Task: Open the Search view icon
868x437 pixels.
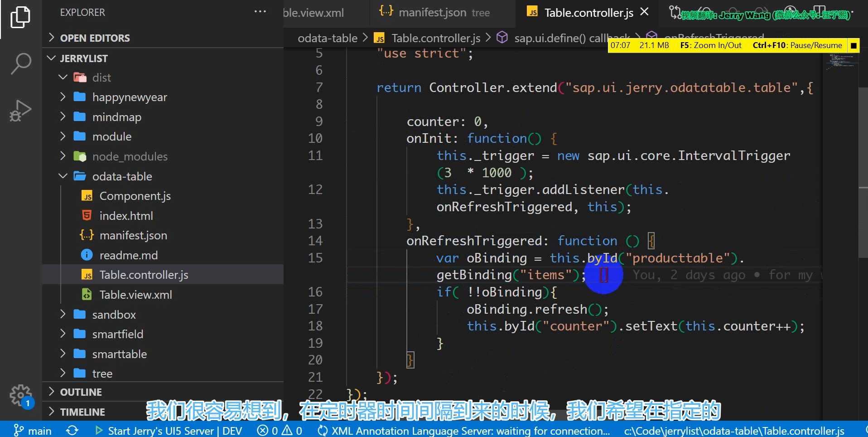Action: pos(20,63)
